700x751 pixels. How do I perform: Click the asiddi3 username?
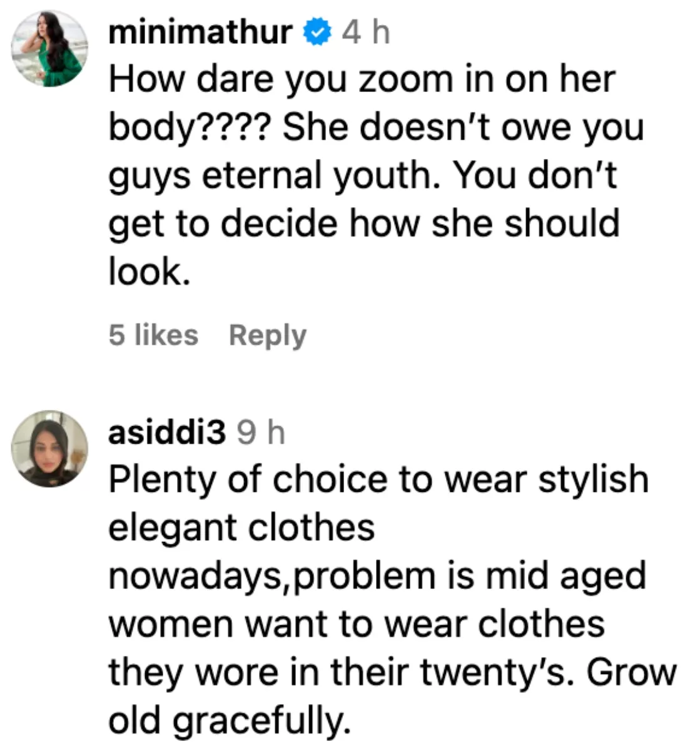coord(166,432)
